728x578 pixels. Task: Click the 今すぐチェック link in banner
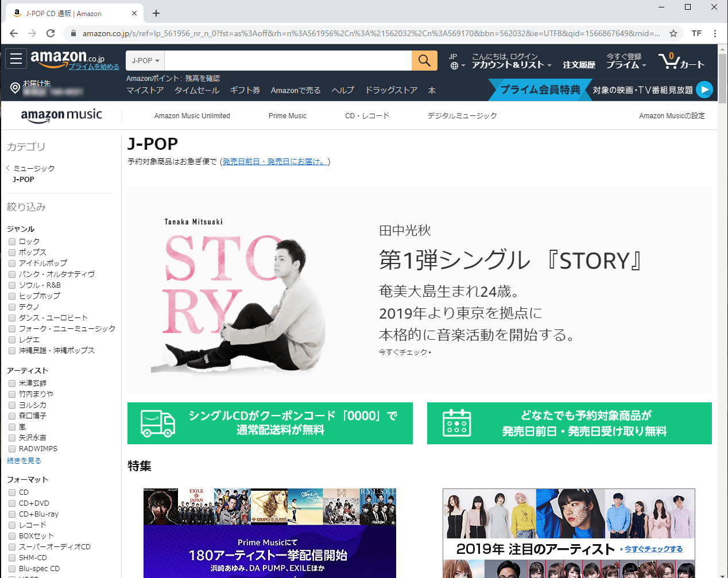point(404,352)
